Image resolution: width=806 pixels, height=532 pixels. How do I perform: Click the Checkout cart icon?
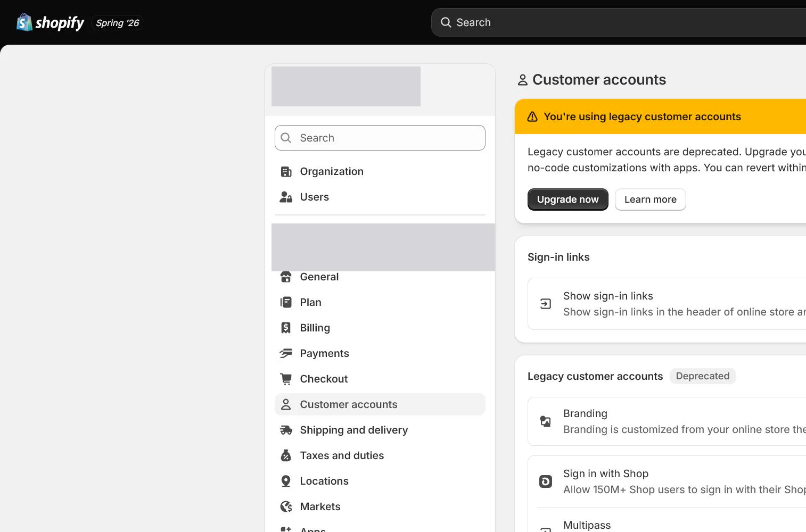point(286,379)
